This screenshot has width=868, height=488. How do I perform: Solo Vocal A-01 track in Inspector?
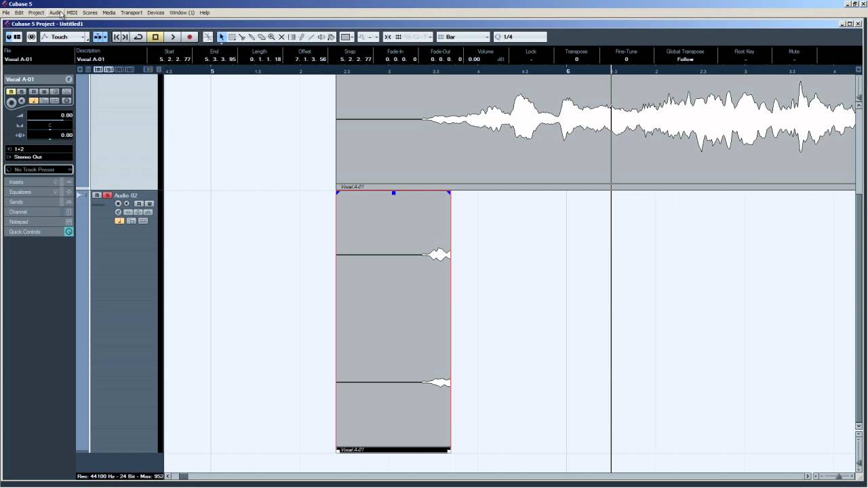(x=22, y=91)
